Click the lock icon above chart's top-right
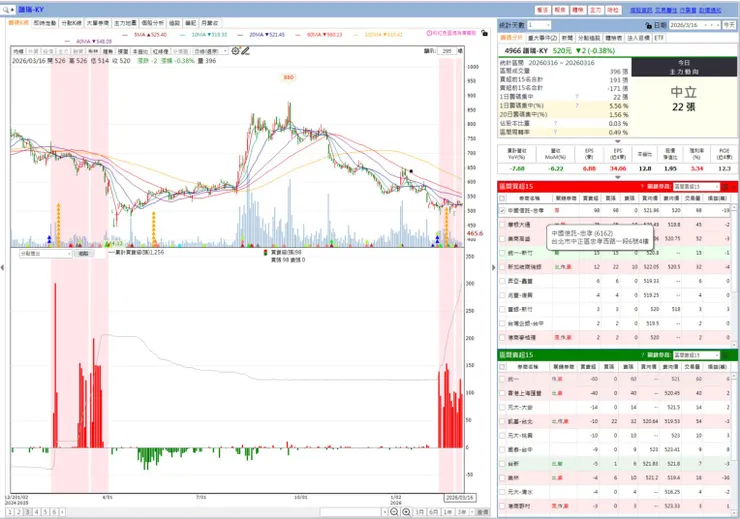 (x=484, y=33)
